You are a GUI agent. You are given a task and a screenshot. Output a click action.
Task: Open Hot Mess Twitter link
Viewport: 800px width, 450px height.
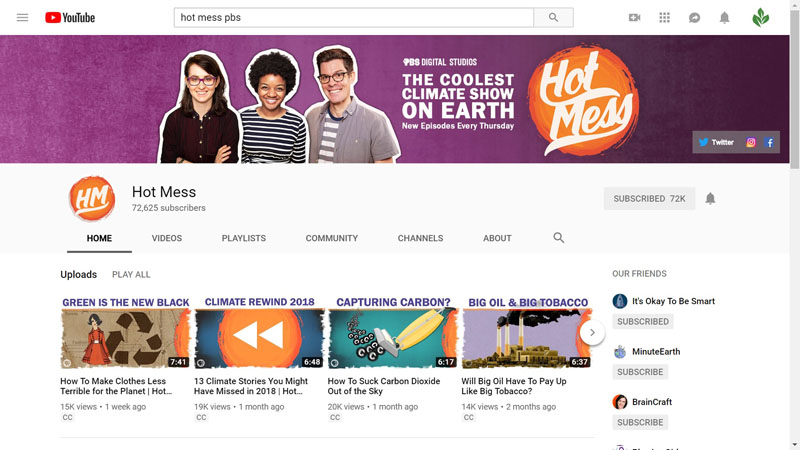point(716,142)
